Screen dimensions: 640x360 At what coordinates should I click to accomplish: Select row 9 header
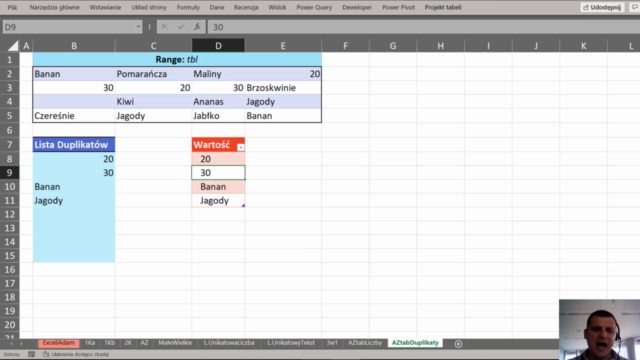point(9,173)
